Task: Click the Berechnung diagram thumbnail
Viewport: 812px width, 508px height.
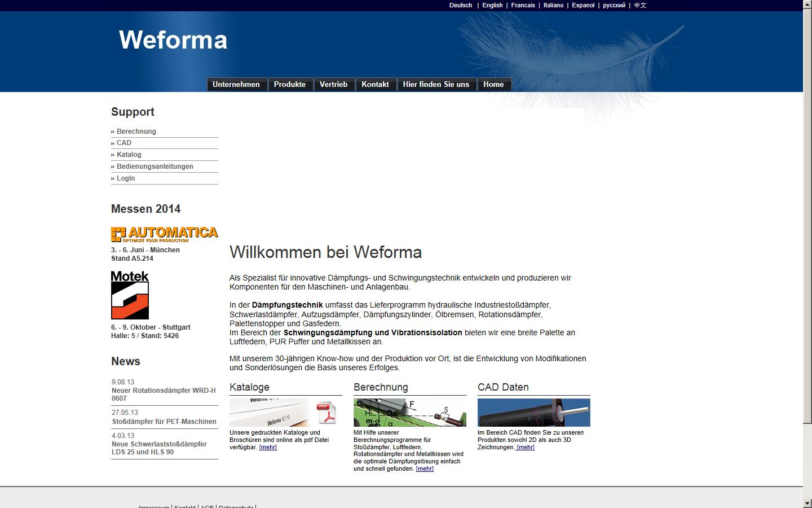Action: point(410,413)
